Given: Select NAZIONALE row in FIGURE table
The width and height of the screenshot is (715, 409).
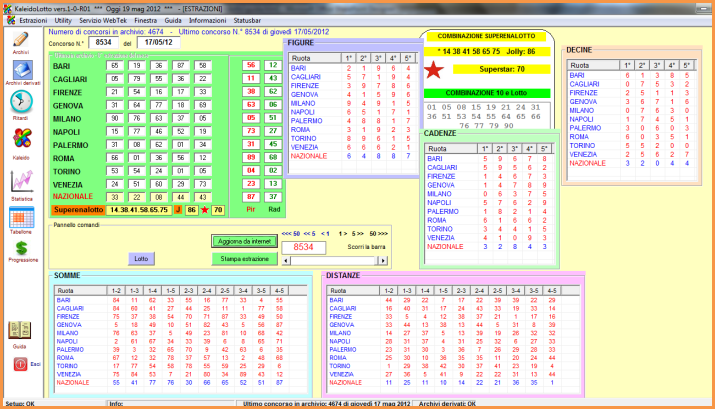Looking at the screenshot, I should coord(352,156).
